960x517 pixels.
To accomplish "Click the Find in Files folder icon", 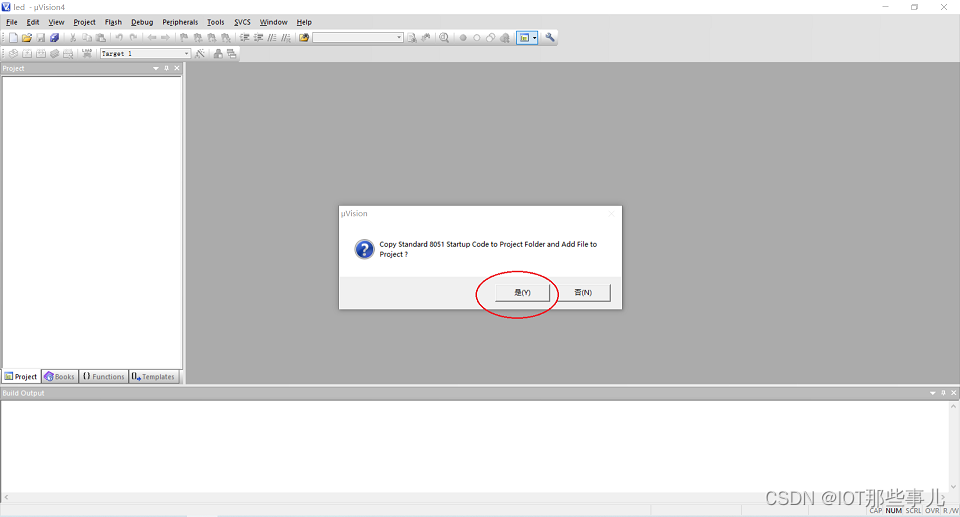I will coord(304,37).
